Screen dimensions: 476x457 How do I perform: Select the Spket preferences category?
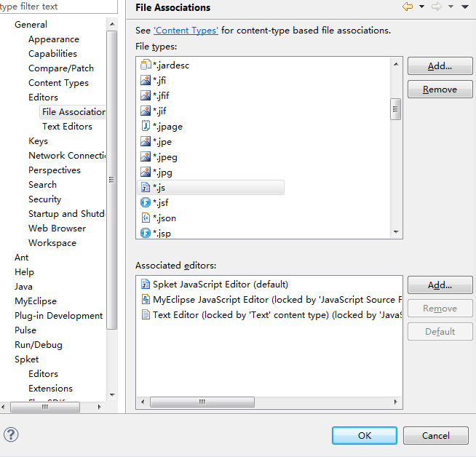(26, 359)
